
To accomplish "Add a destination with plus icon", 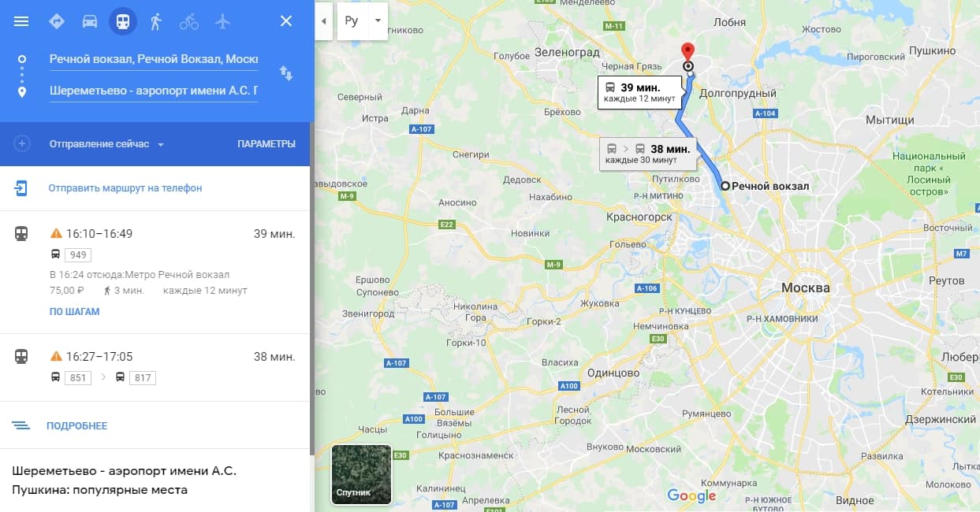I will click(x=22, y=144).
